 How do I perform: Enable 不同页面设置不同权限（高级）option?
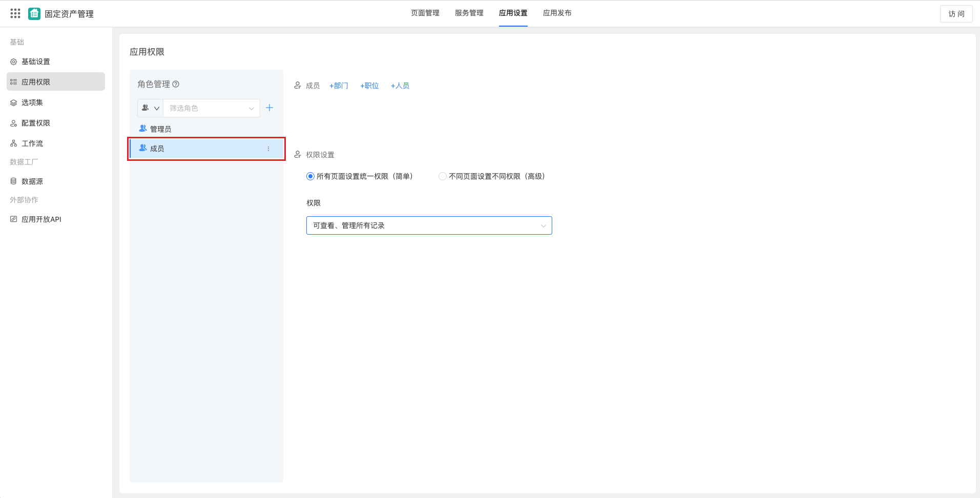coord(442,176)
